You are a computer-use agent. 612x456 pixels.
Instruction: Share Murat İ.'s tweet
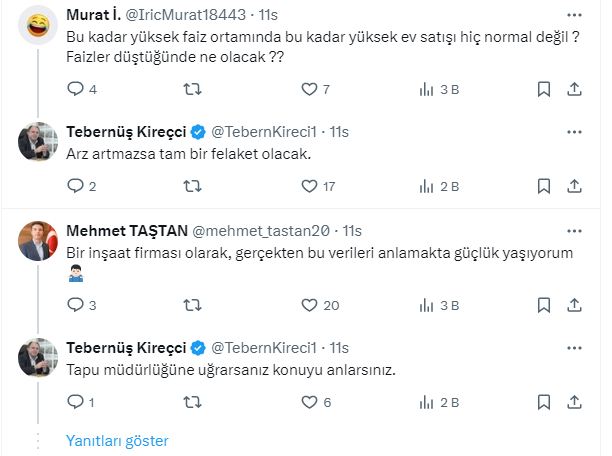574,89
